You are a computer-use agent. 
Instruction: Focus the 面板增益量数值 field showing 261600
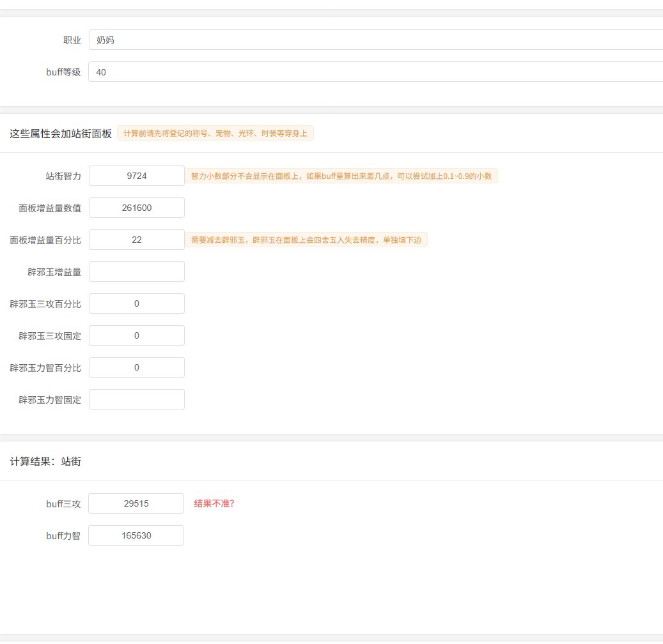coord(137,208)
